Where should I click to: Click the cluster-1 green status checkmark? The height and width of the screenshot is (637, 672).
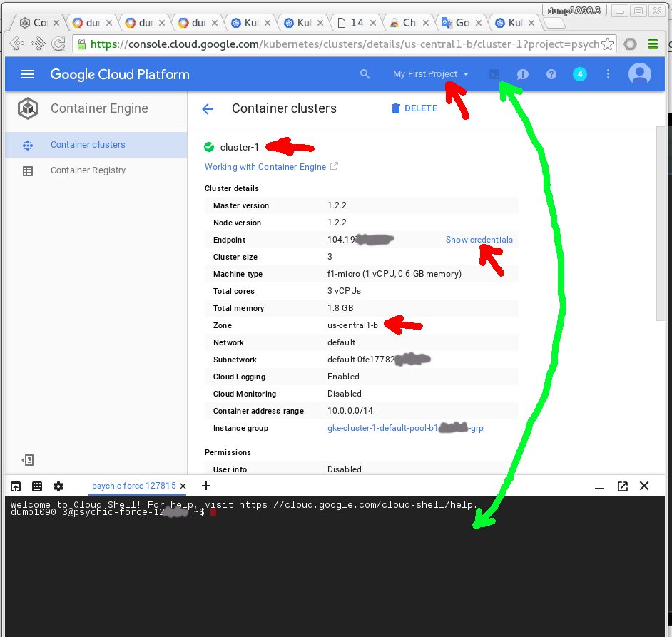(209, 147)
